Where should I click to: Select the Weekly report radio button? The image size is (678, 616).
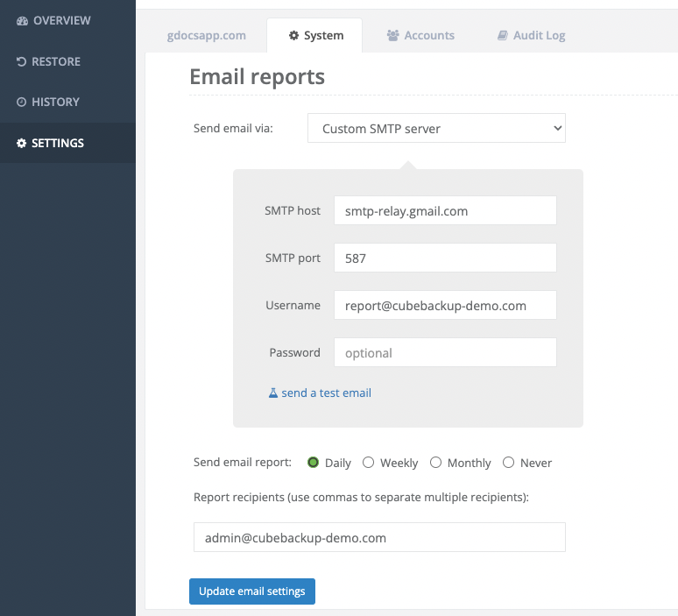(x=369, y=463)
